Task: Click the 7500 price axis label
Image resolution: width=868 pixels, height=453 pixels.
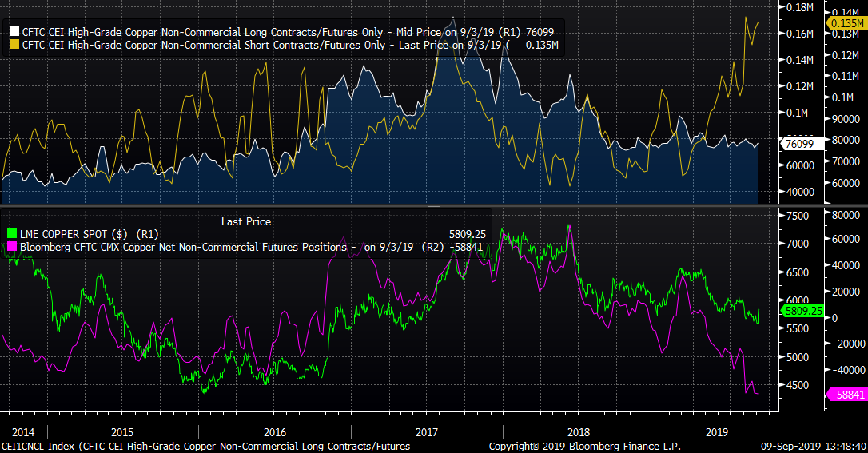Action: point(798,216)
